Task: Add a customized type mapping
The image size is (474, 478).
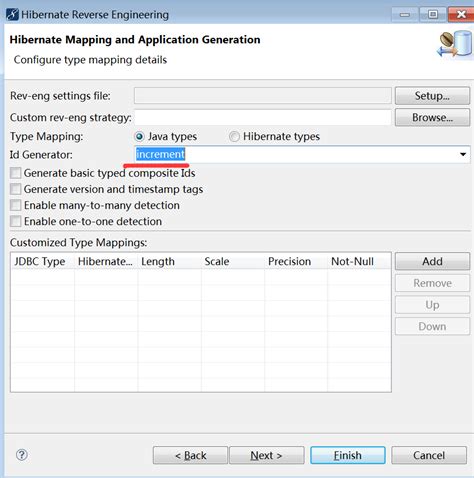Action: 432,261
